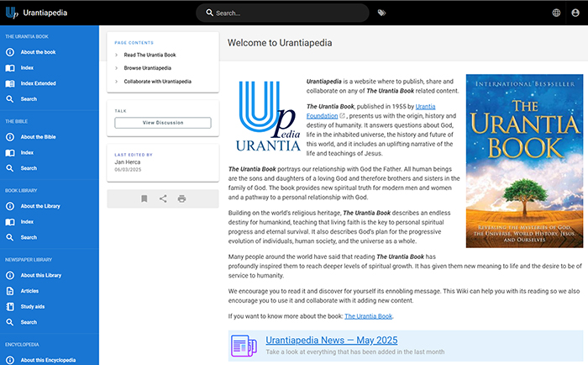Screen dimensions: 588x365
Task: Click the Urantiapedia logo image in article
Action: pos(268,116)
